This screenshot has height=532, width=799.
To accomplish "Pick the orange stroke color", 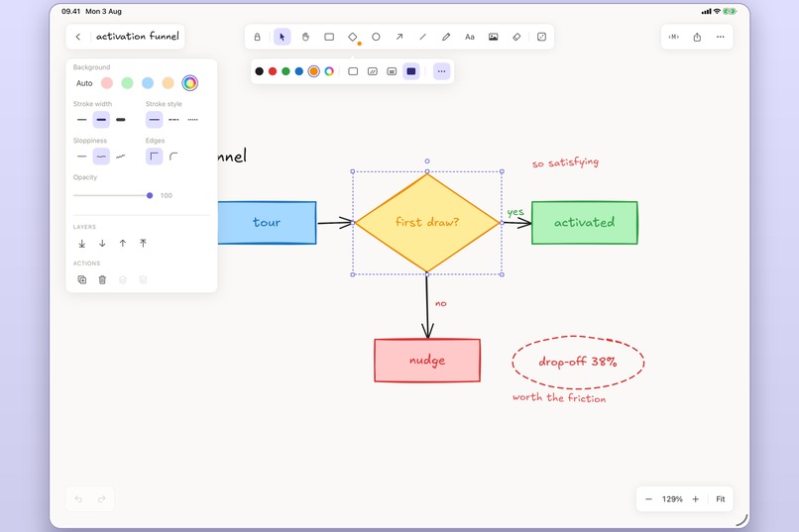I will (x=314, y=71).
